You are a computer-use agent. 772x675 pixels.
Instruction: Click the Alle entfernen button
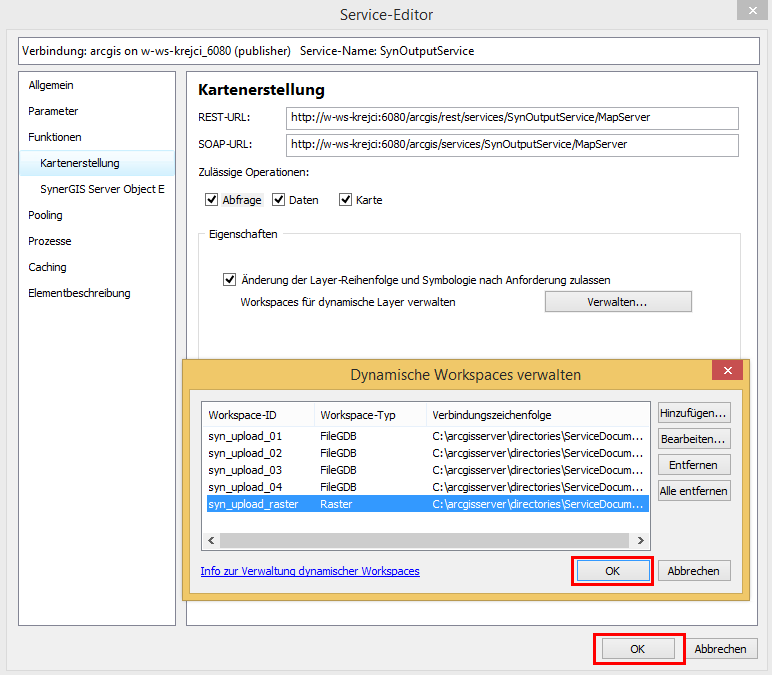pyautogui.click(x=693, y=491)
